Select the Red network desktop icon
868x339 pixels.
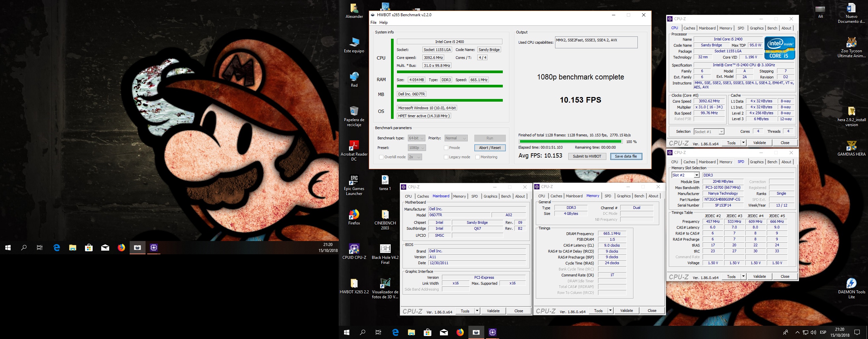point(354,79)
